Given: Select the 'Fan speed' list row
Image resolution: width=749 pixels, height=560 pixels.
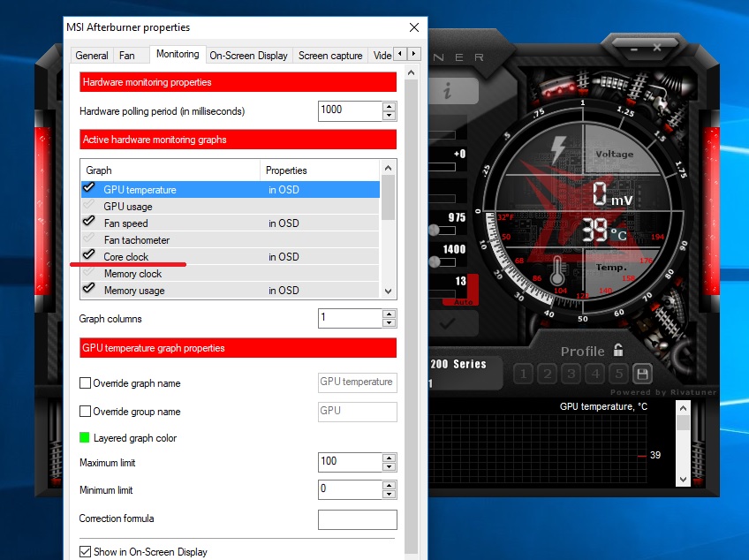Looking at the screenshot, I should 231,223.
